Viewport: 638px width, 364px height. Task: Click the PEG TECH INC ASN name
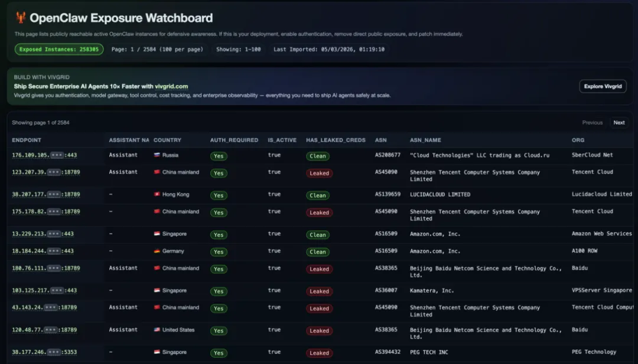[429, 352]
